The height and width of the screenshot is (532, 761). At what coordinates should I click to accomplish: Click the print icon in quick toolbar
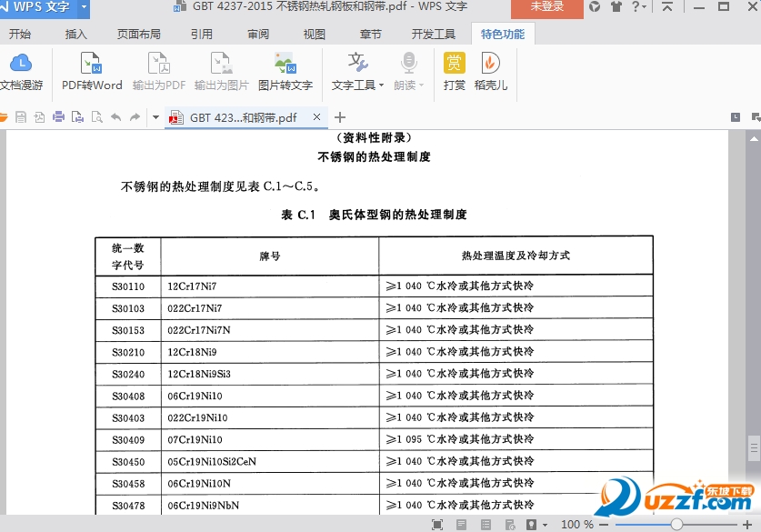pyautogui.click(x=59, y=117)
